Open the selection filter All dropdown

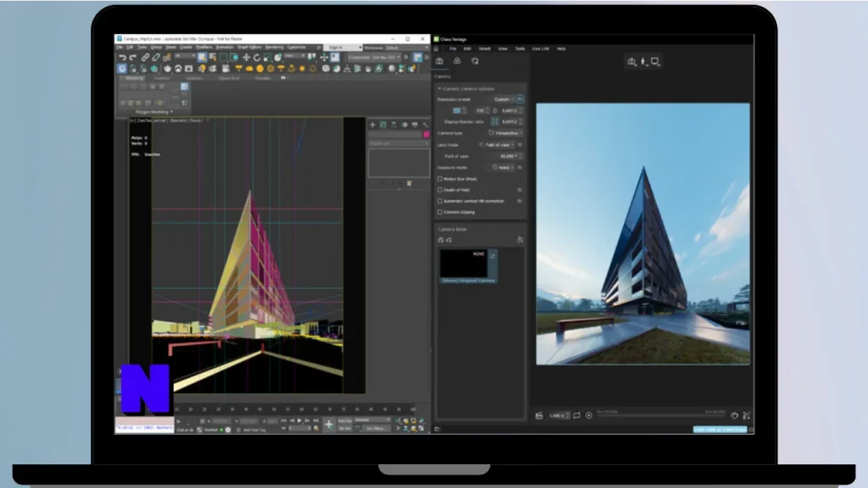click(184, 56)
